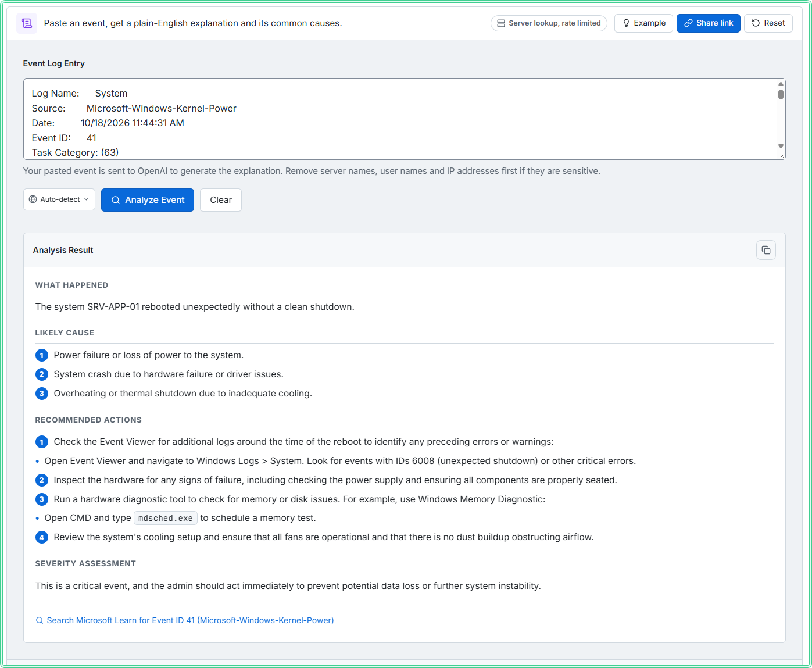The width and height of the screenshot is (812, 668).
Task: Click the blue Share link button
Action: [709, 23]
